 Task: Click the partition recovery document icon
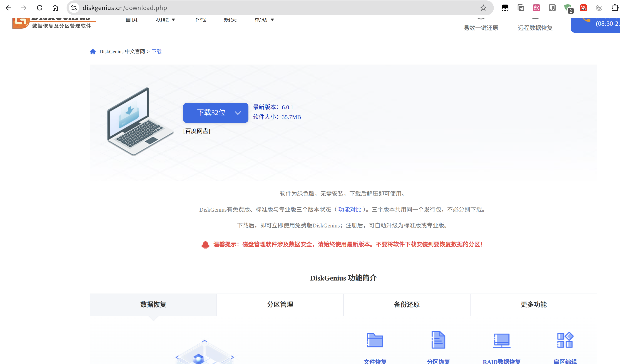[438, 340]
